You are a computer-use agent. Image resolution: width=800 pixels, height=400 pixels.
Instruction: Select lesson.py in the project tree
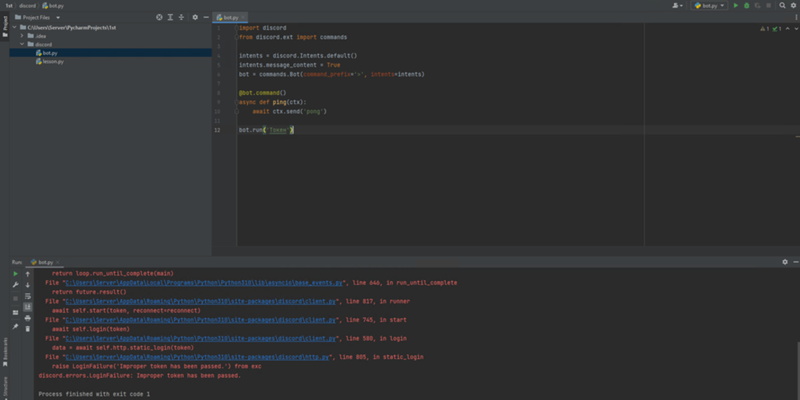[x=52, y=61]
